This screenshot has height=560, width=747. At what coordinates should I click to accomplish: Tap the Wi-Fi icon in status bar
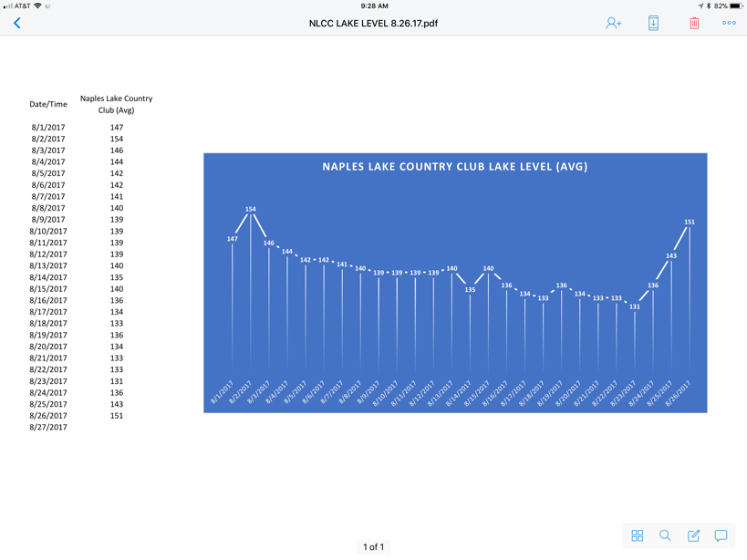point(37,5)
